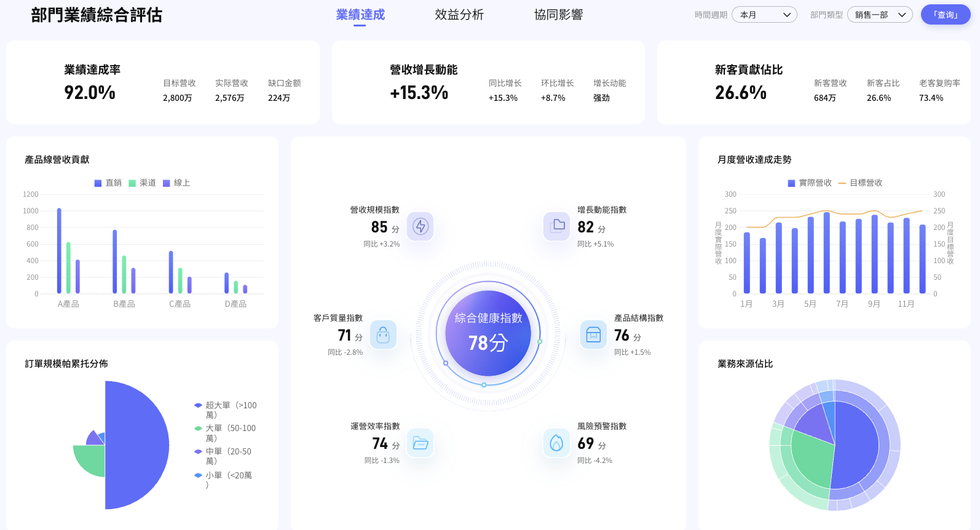Click the flame icon for 風險預警指數
The height and width of the screenshot is (530, 980).
pyautogui.click(x=557, y=443)
